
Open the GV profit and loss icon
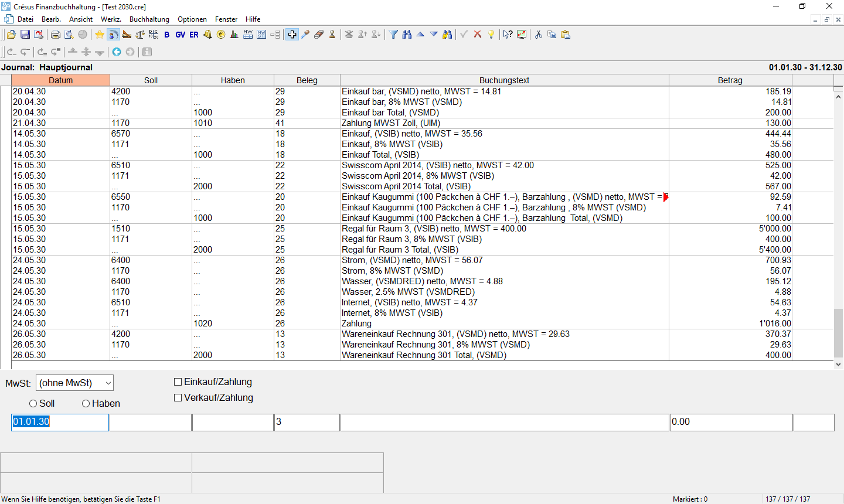click(180, 35)
